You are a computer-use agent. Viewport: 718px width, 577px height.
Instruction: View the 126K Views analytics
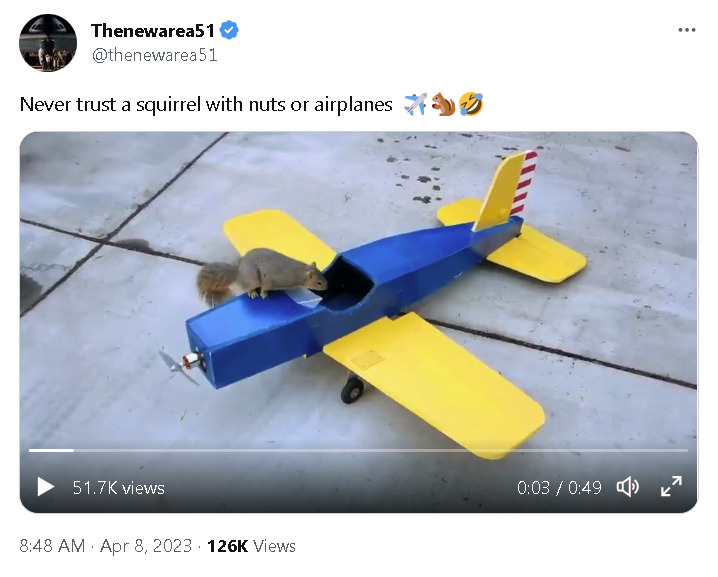[251, 546]
